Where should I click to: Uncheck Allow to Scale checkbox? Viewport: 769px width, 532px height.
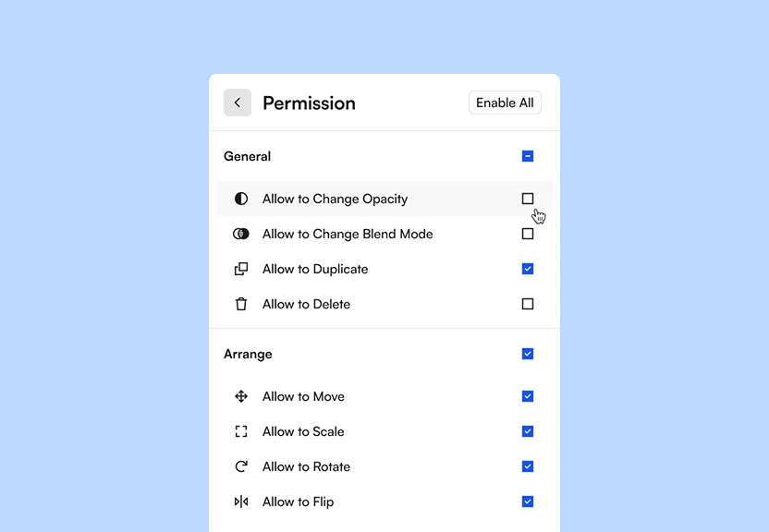[528, 431]
